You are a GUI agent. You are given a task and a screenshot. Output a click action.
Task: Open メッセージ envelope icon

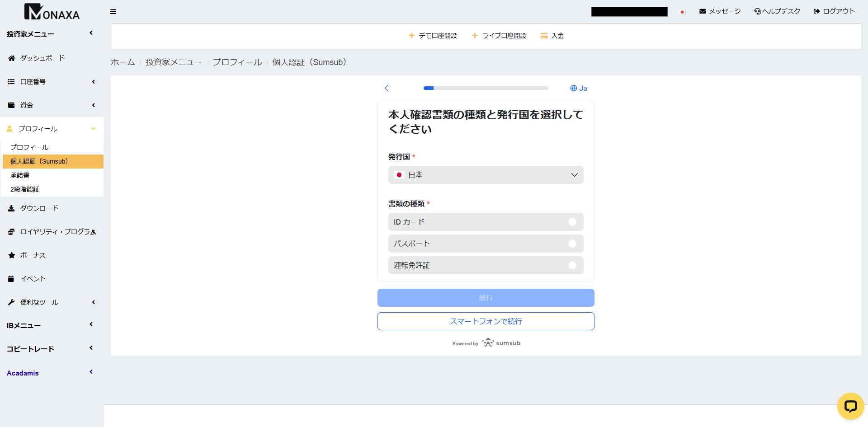pyautogui.click(x=703, y=11)
